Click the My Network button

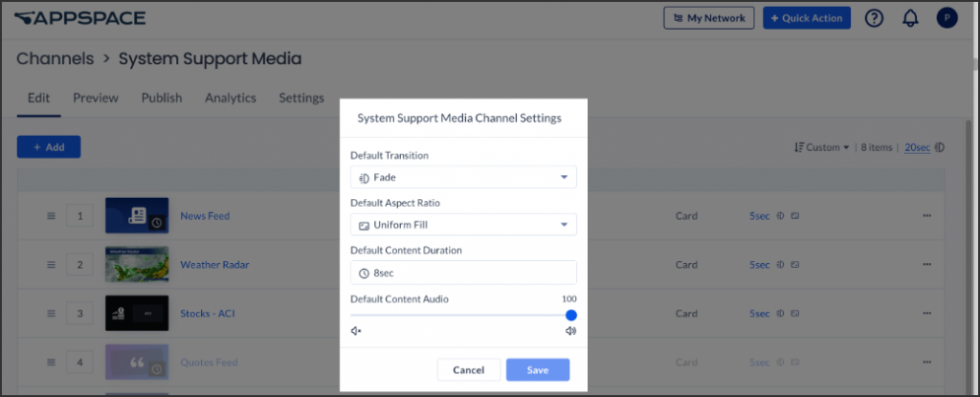[709, 18]
